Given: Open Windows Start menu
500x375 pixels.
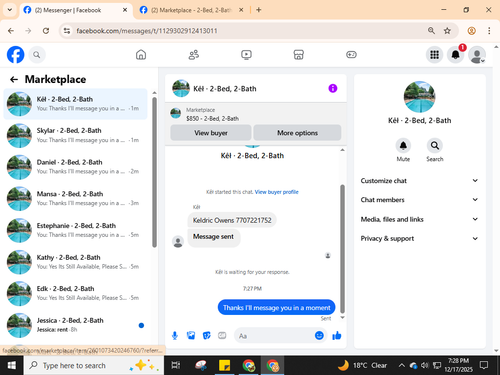Looking at the screenshot, I should [12, 365].
